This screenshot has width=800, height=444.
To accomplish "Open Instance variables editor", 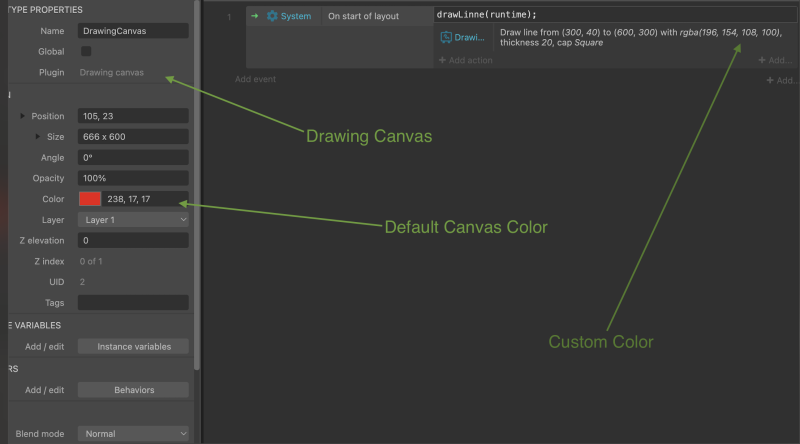I will (x=133, y=347).
